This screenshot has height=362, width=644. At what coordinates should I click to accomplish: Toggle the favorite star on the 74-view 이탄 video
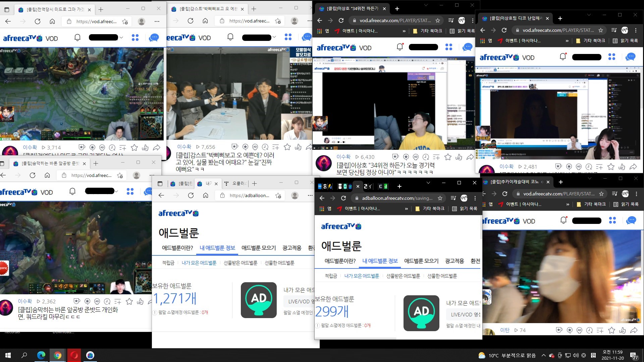[x=611, y=330]
